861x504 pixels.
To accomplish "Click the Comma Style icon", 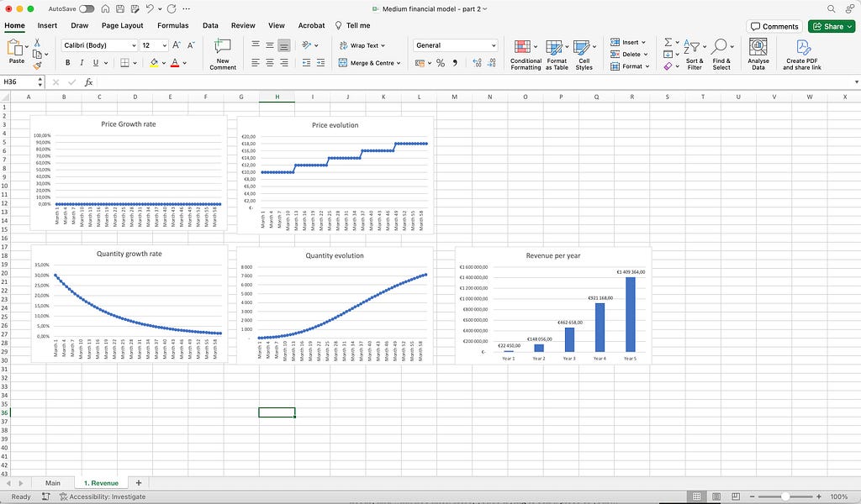I will [x=455, y=63].
